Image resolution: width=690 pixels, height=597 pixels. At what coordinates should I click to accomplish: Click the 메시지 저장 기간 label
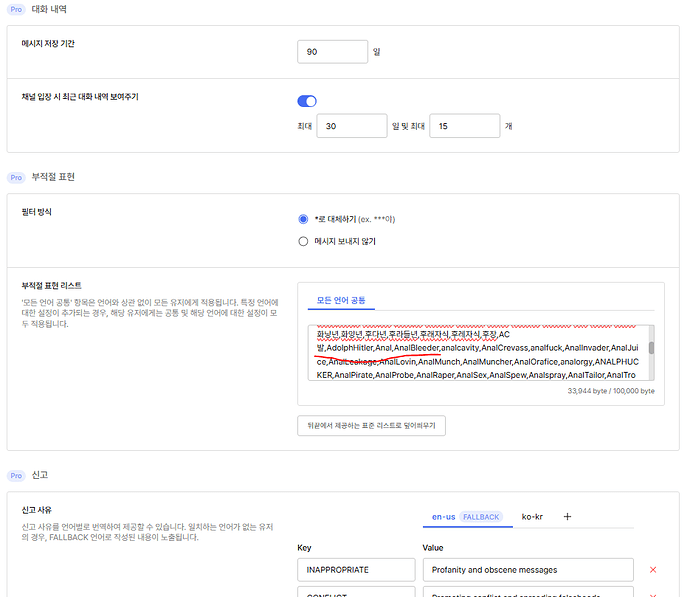(x=48, y=44)
